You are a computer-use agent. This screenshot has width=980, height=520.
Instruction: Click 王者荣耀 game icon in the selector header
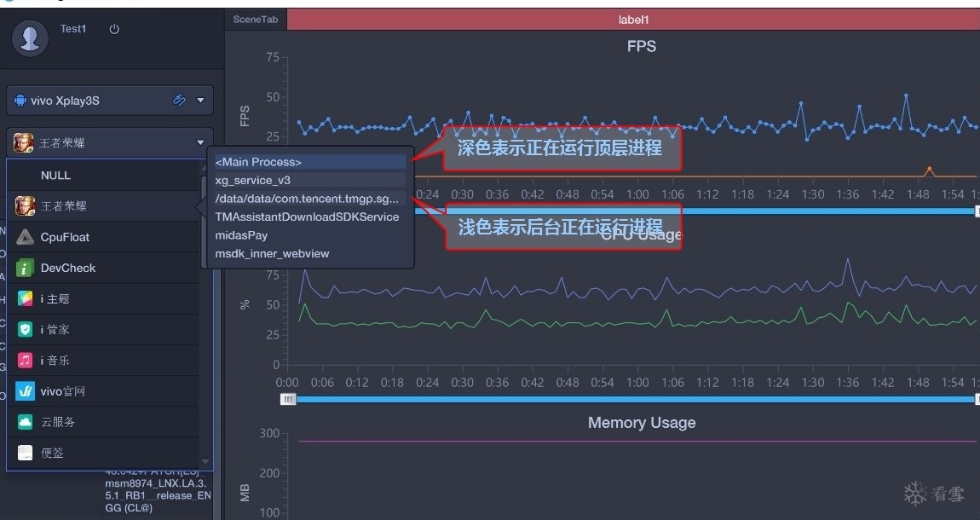[23, 142]
